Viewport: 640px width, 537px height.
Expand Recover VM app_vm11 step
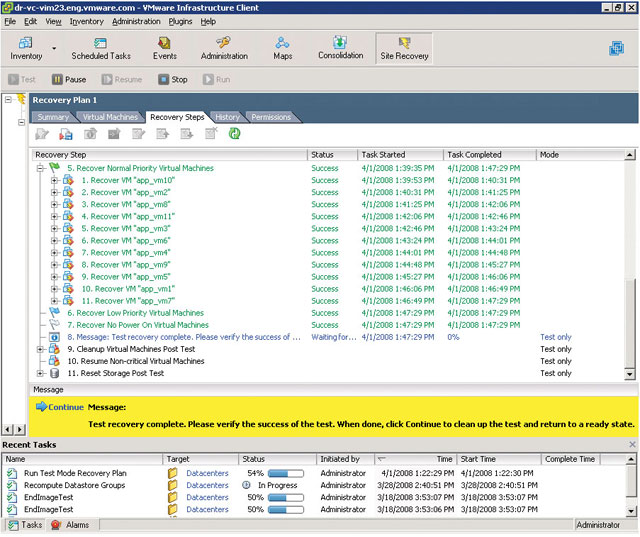coord(54,216)
